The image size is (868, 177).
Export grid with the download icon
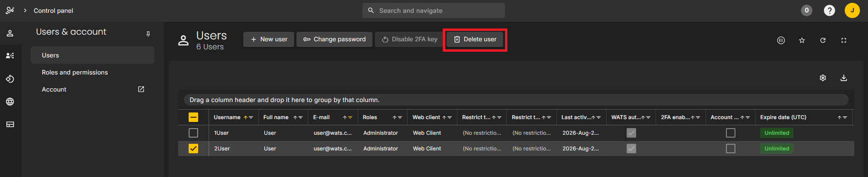844,78
